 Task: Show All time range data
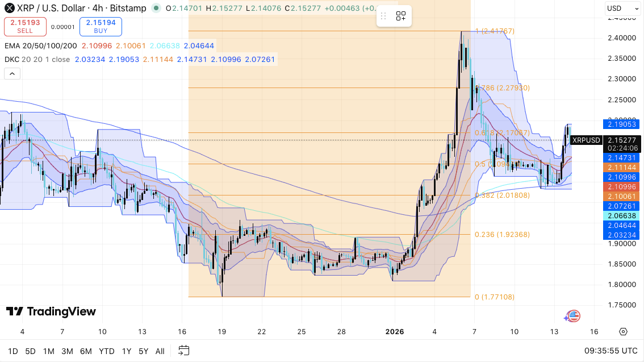pos(160,351)
